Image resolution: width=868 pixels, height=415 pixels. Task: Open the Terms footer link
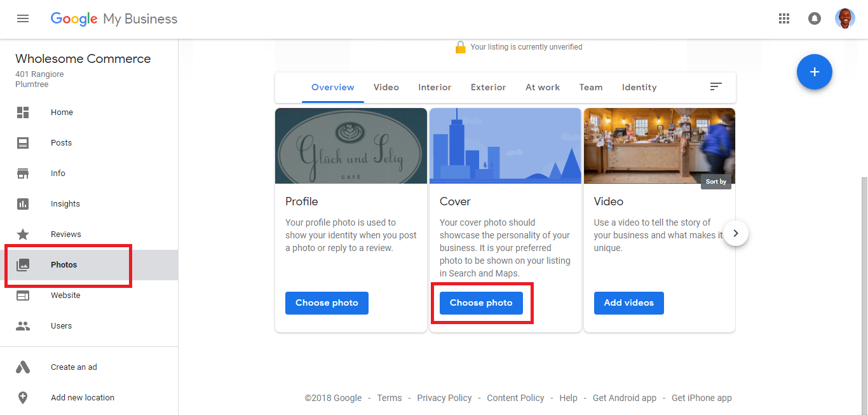[390, 398]
